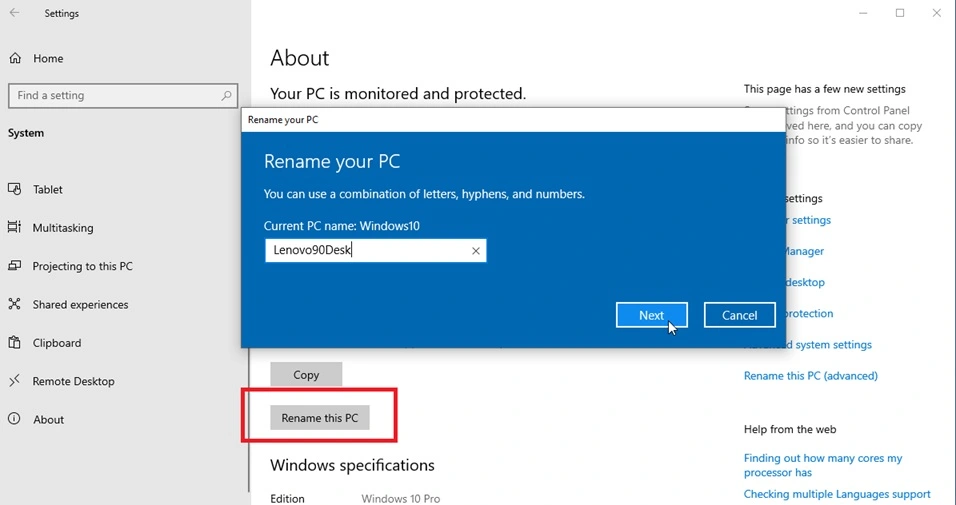Open the Multitasking sidebar icon
Image resolution: width=956 pixels, height=505 pixels.
(15, 228)
